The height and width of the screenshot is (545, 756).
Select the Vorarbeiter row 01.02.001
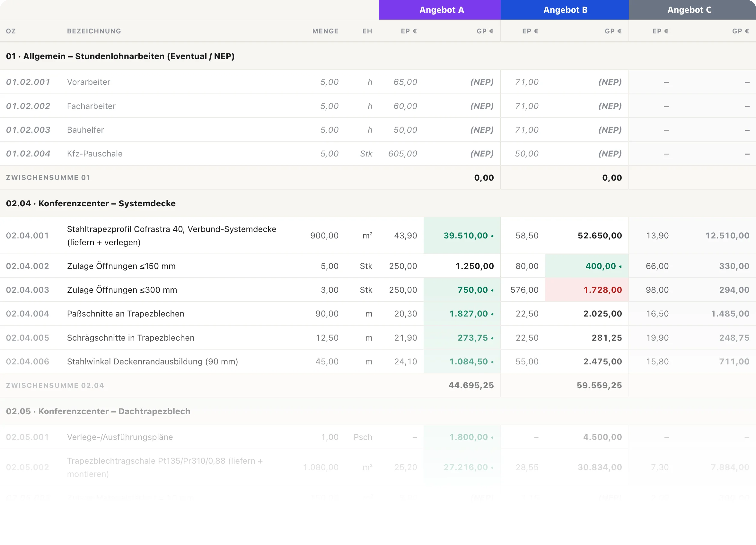(378, 82)
